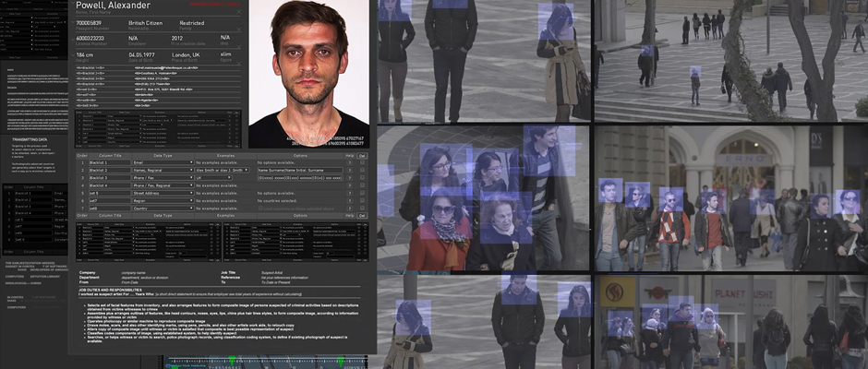Tick the set7 delete checkbox
The image size is (868, 369).
pyautogui.click(x=362, y=201)
